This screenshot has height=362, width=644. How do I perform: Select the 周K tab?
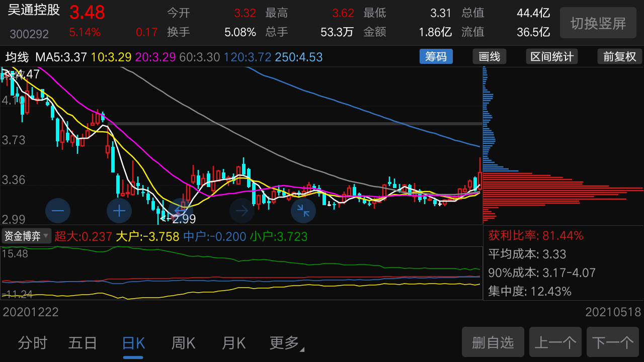(183, 343)
